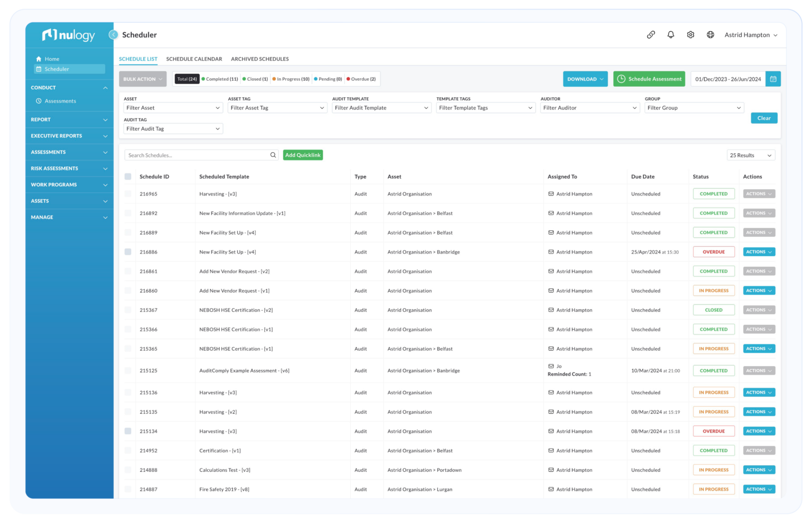Expand the Report sidebar section
Screen dimensions: 812x523
tap(69, 120)
